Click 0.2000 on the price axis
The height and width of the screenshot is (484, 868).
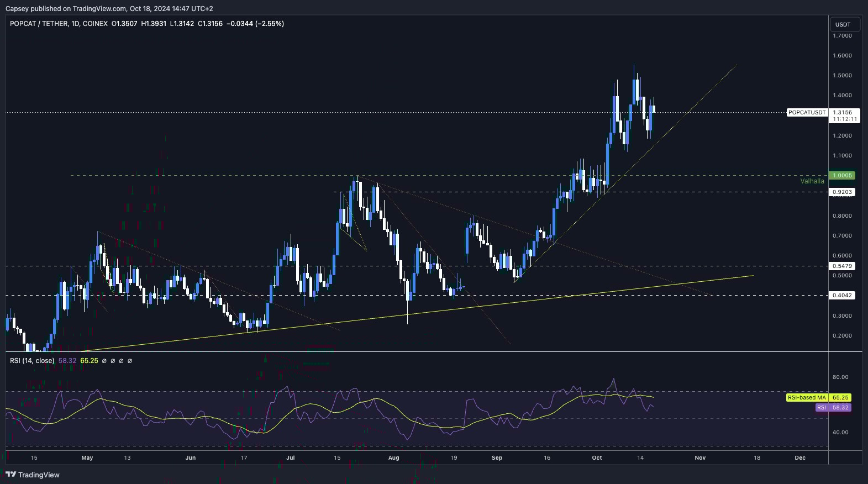843,336
